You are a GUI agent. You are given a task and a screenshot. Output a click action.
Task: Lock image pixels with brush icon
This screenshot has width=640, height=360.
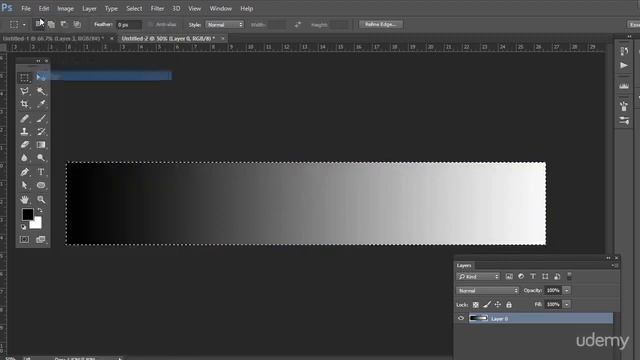[487, 304]
